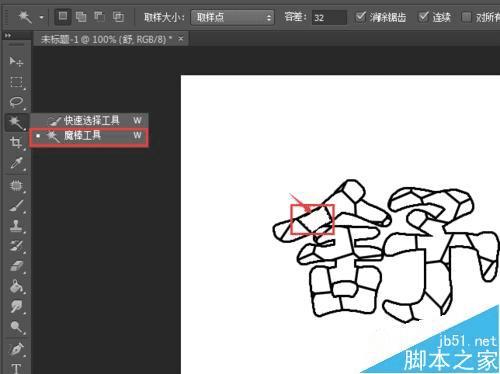Select the Lasso tool
Viewport: 500px width, 374px height.
click(x=16, y=102)
